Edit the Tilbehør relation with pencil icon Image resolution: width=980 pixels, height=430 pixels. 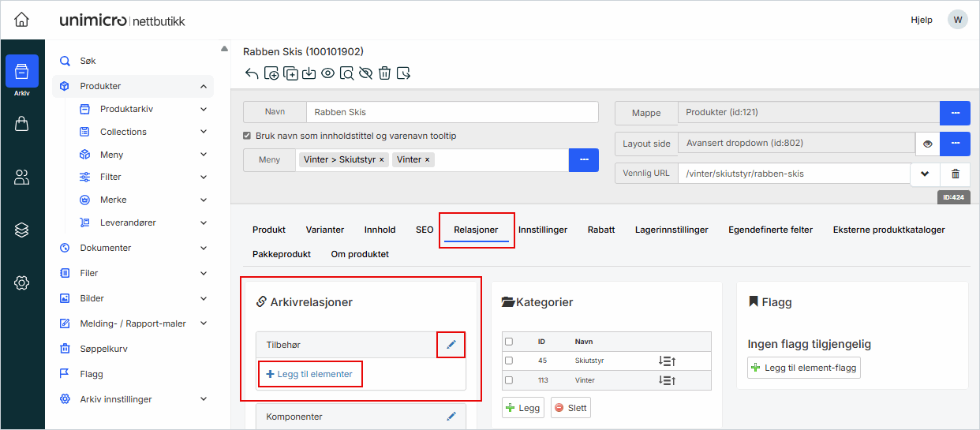pos(451,345)
